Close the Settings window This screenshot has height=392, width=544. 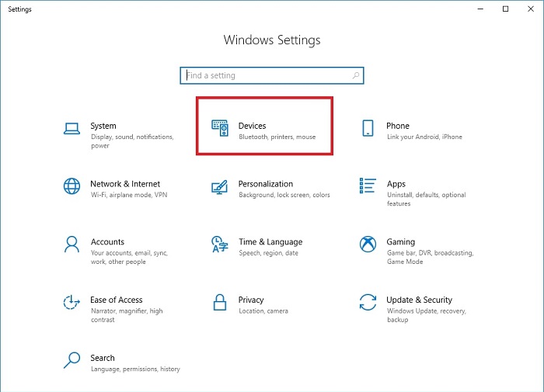pos(531,9)
